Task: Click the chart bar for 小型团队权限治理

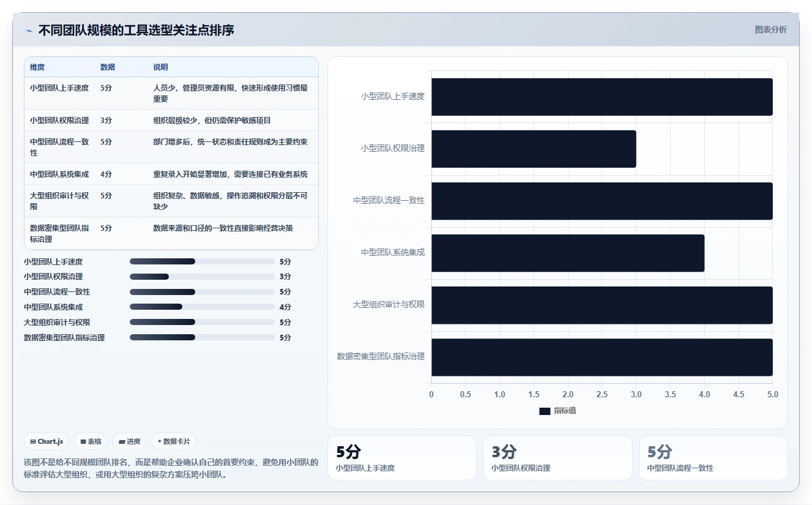Action: 534,149
